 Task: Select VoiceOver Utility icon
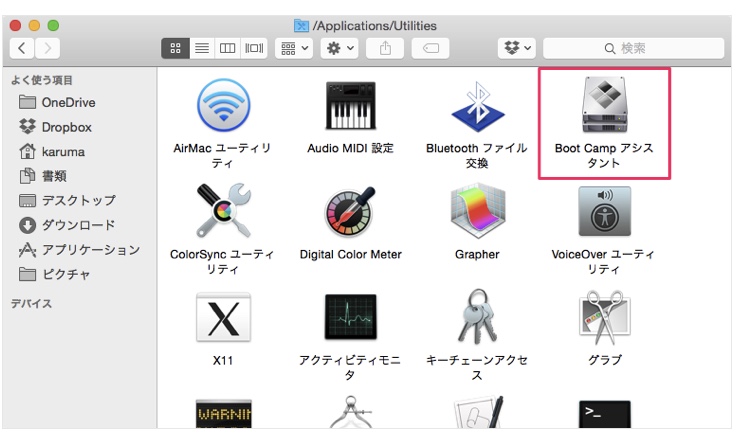pyautogui.click(x=603, y=211)
